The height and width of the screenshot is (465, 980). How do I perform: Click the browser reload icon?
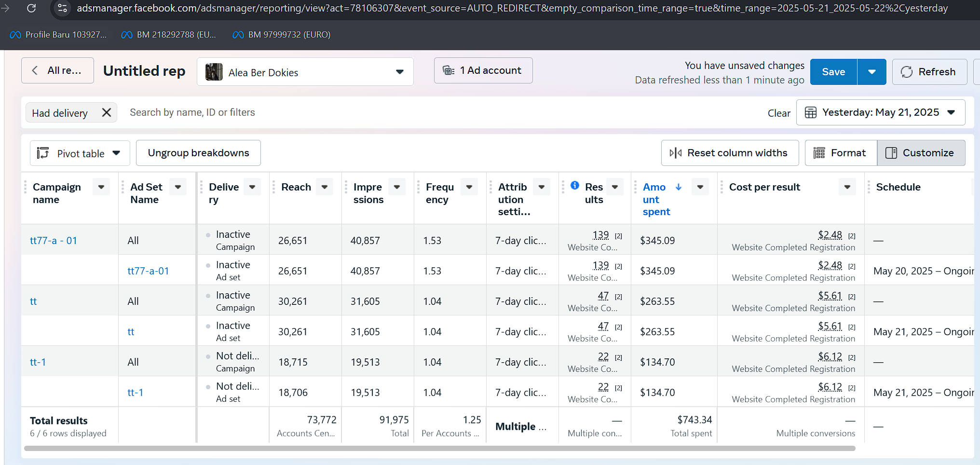pyautogui.click(x=31, y=8)
